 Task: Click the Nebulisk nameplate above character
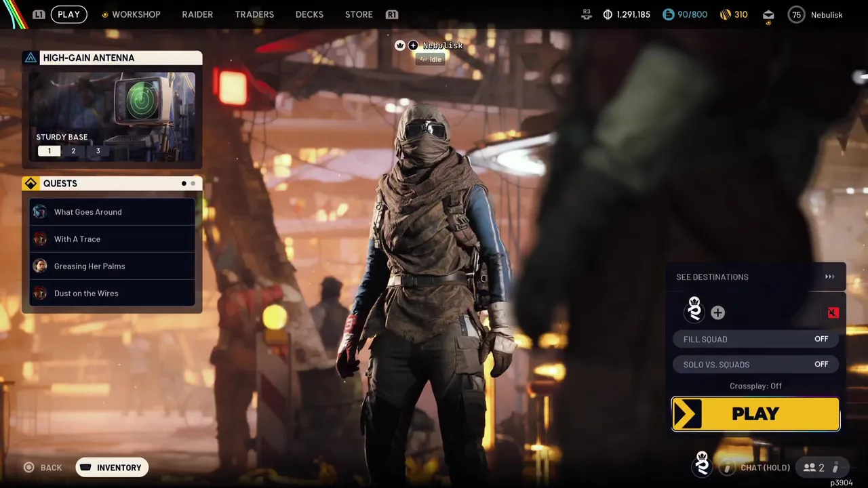pos(443,45)
